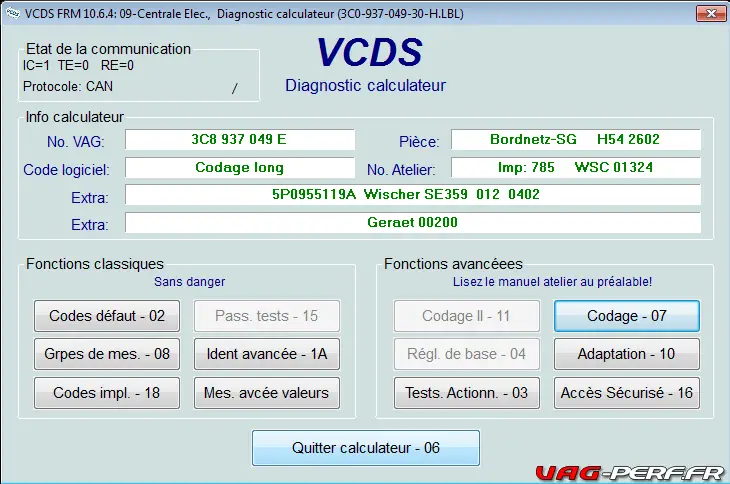
Task: Close the VCDS window
Action: click(x=711, y=13)
